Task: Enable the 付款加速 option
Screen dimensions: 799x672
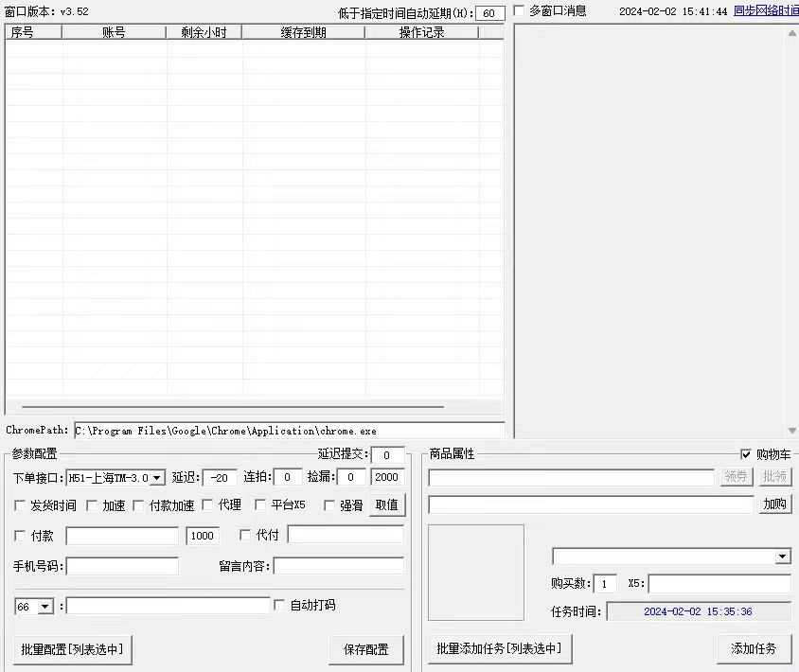Action: 138,505
